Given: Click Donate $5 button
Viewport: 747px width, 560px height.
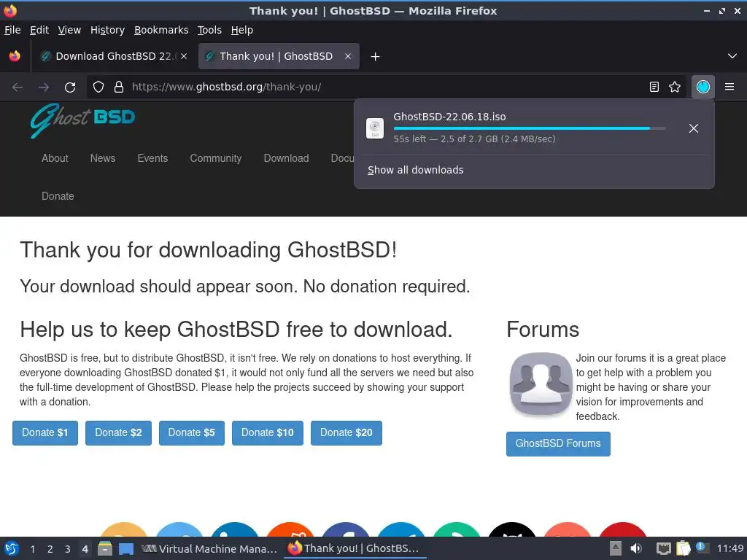Looking at the screenshot, I should coord(192,433).
